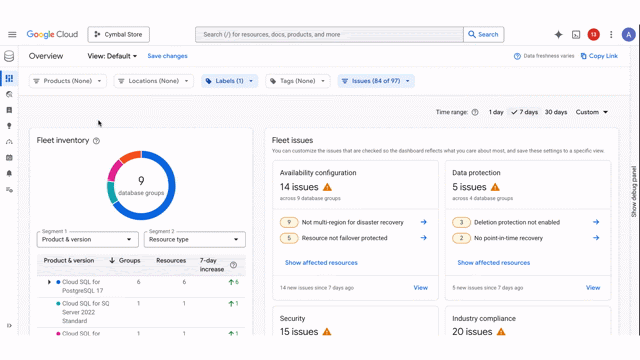
Task: Open No point-in-time recovery arrow
Action: pyautogui.click(x=596, y=238)
